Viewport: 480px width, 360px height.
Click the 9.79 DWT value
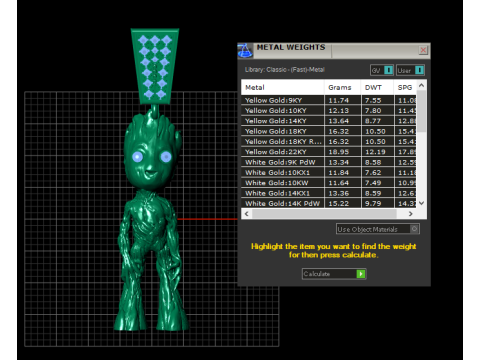click(373, 203)
